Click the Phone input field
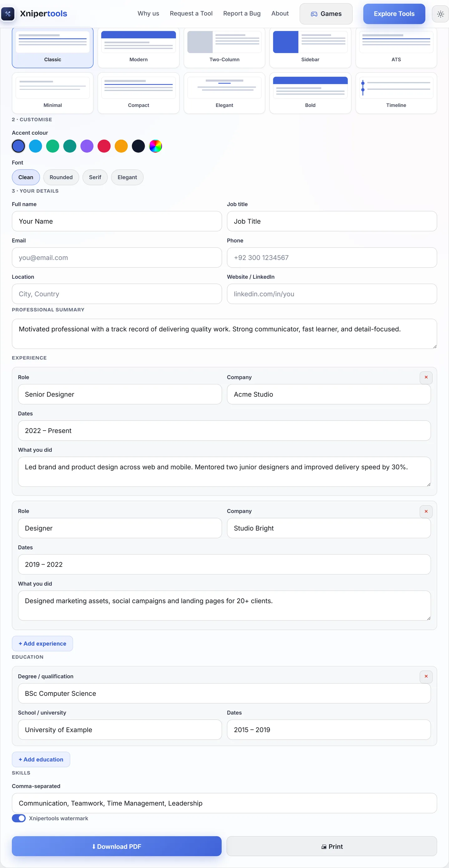 (x=332, y=258)
